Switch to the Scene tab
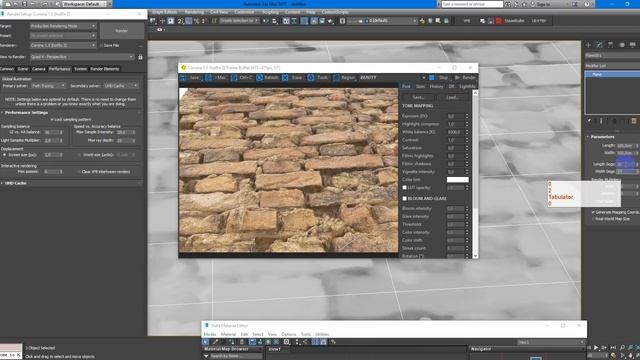This screenshot has height=360, width=640. pos(22,69)
